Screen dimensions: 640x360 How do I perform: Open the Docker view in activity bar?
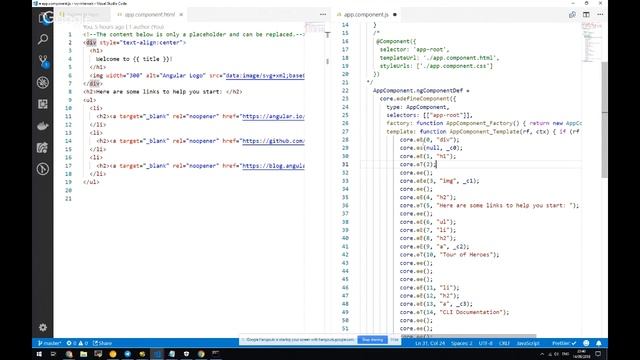coord(43,126)
